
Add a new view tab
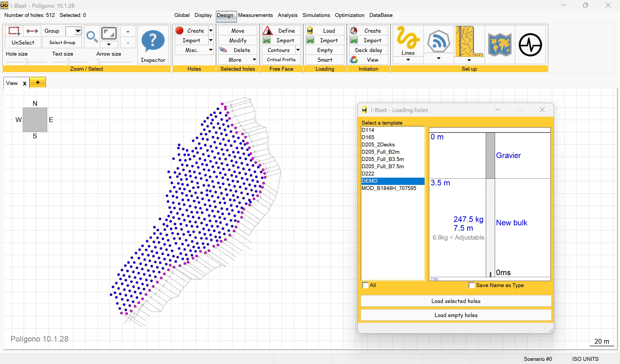click(38, 82)
